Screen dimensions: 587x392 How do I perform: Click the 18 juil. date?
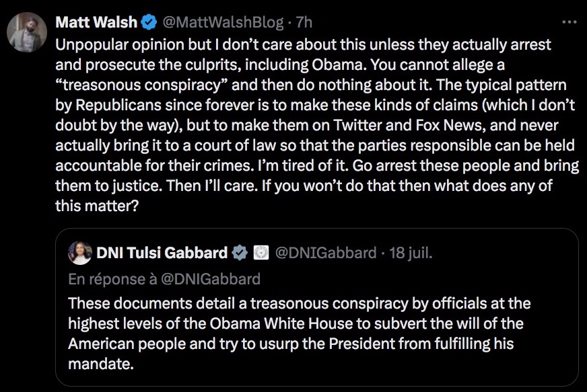[411, 253]
